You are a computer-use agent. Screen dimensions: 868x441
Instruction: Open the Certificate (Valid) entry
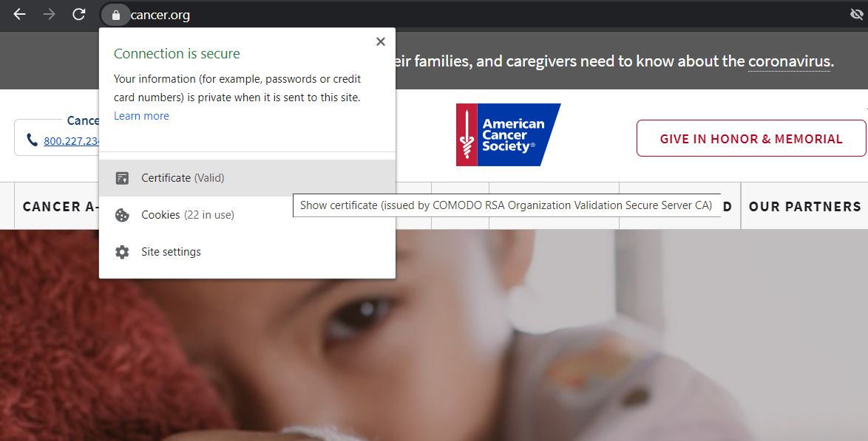183,178
